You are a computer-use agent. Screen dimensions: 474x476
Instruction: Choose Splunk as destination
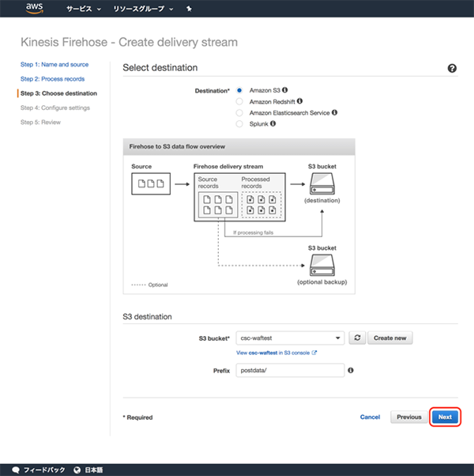coord(239,123)
